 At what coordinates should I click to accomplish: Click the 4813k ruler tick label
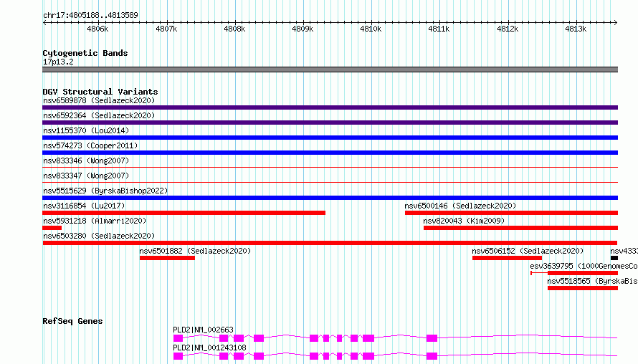click(576, 29)
